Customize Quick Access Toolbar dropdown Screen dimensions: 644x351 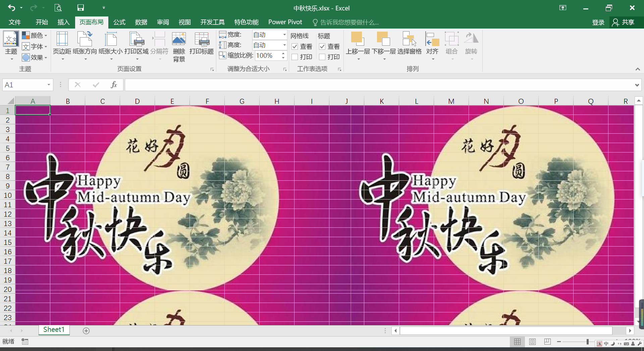[x=104, y=8]
